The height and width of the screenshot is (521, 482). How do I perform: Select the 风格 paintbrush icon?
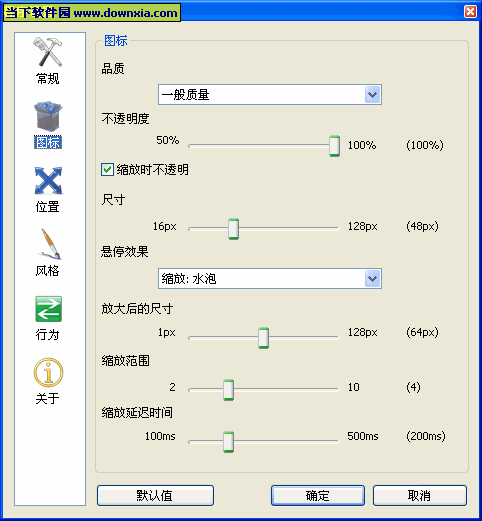(x=50, y=244)
